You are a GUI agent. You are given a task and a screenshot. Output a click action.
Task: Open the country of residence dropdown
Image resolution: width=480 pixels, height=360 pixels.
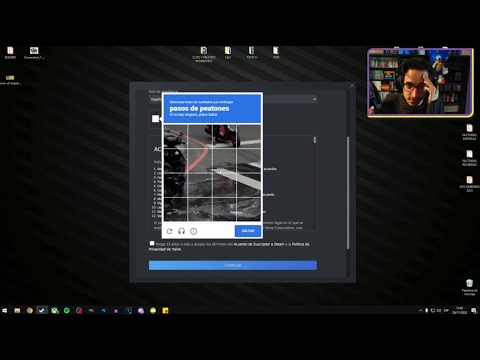click(233, 99)
